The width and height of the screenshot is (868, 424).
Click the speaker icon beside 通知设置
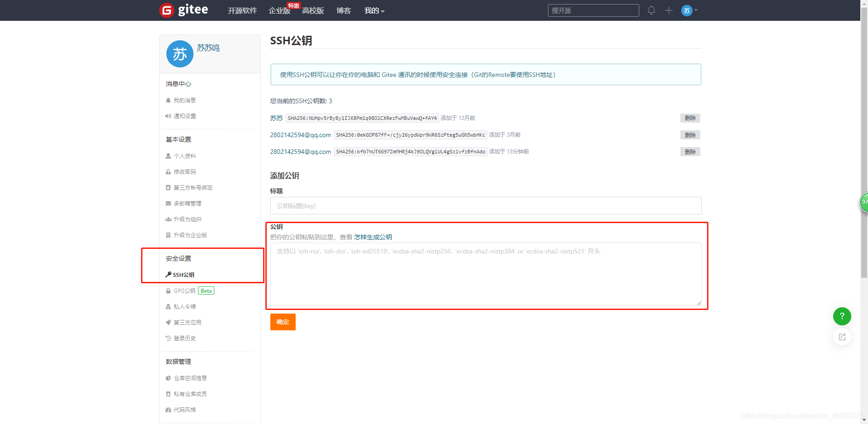click(168, 116)
